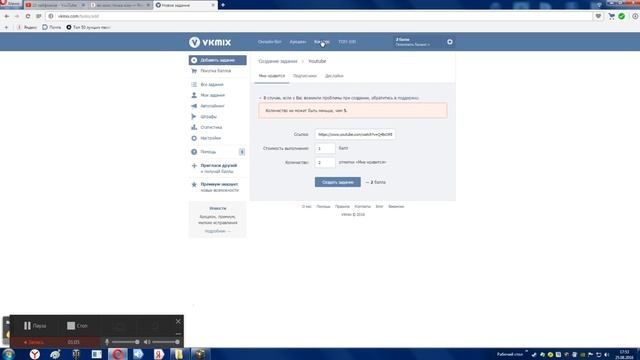The height and width of the screenshot is (360, 640).
Task: Open Онлайн-бот in the VKMix header
Action: point(269,42)
